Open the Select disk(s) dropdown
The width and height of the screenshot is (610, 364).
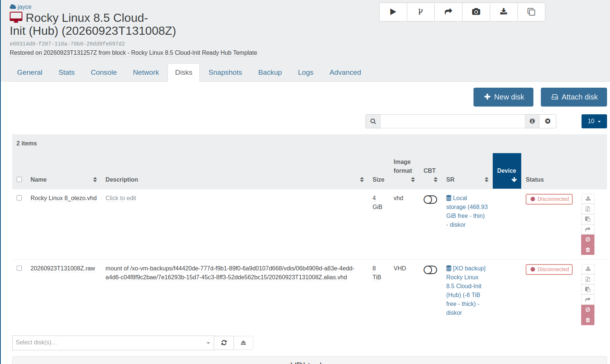pyautogui.click(x=113, y=343)
